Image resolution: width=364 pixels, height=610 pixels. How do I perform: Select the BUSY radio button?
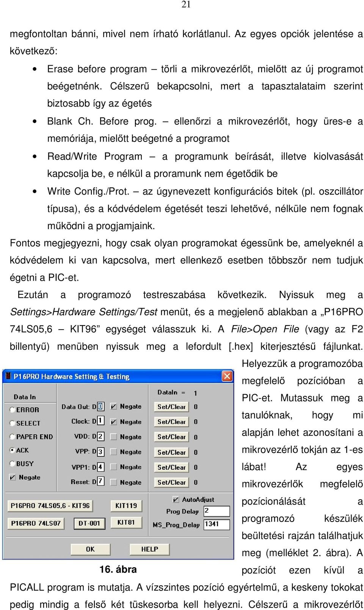coord(12,464)
